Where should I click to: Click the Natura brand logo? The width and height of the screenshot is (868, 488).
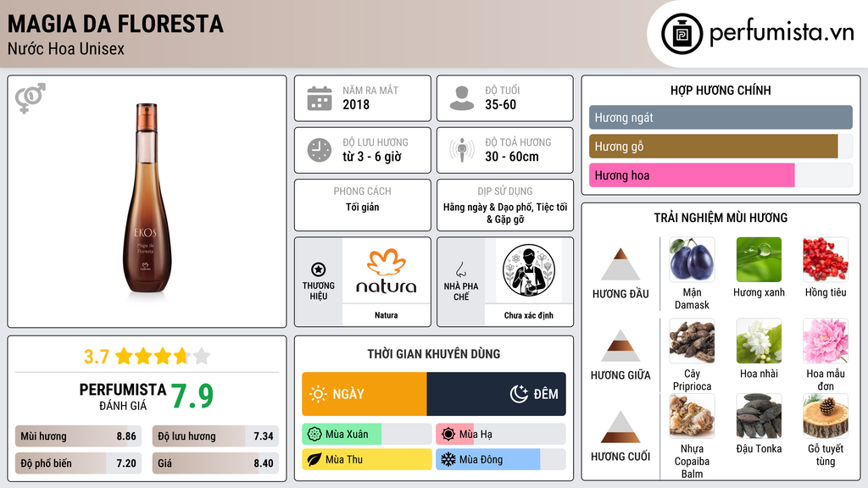tap(387, 271)
